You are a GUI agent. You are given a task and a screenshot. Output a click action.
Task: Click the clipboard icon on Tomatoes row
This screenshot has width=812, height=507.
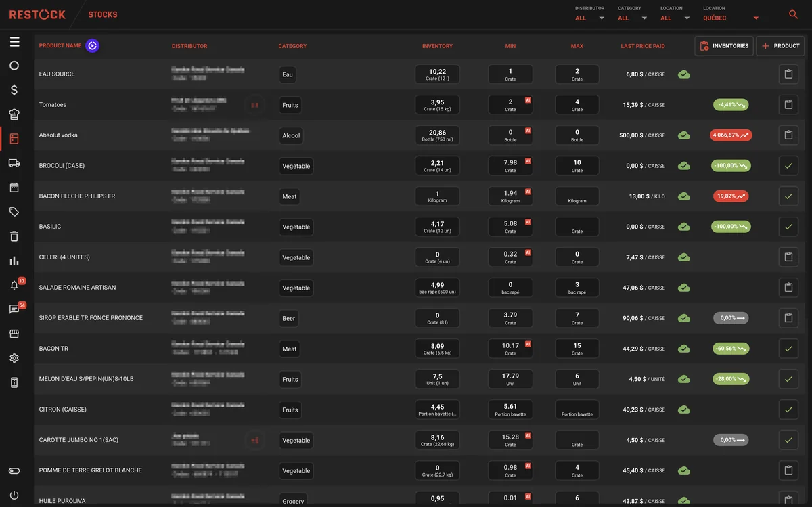788,105
